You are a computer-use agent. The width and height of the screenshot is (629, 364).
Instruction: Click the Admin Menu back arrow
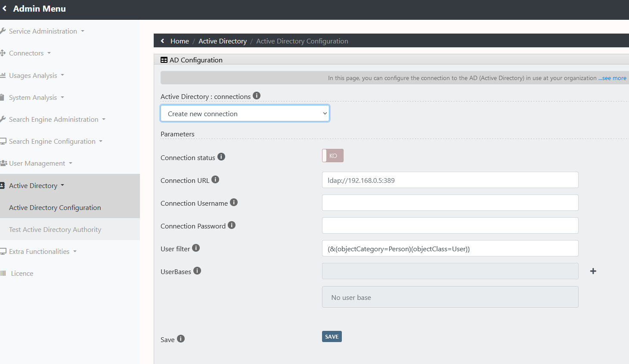(5, 9)
